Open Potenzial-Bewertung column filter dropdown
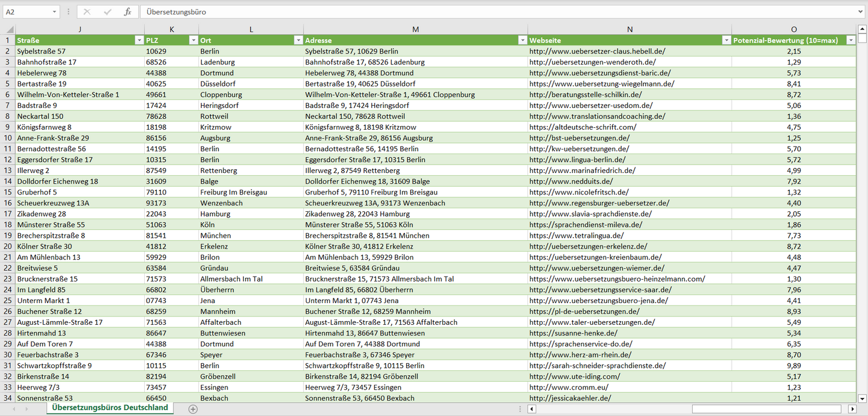Screen dimensions: 868x416 click(x=851, y=40)
